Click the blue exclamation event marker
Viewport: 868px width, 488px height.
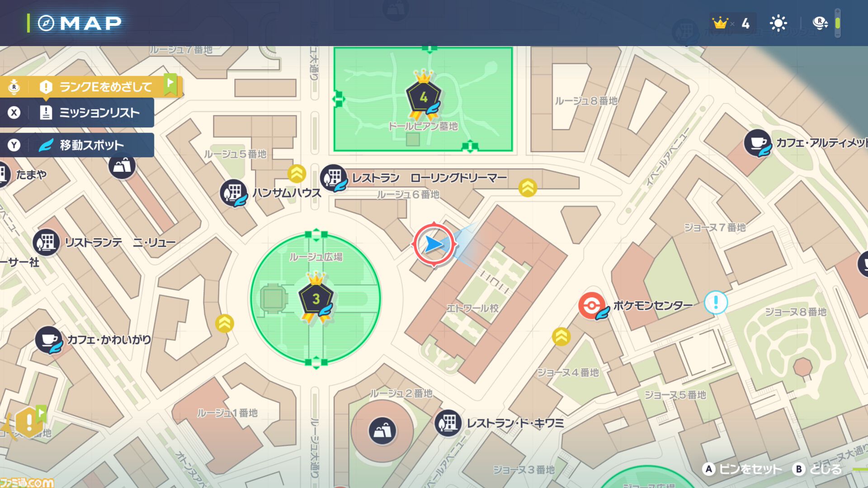click(x=716, y=302)
